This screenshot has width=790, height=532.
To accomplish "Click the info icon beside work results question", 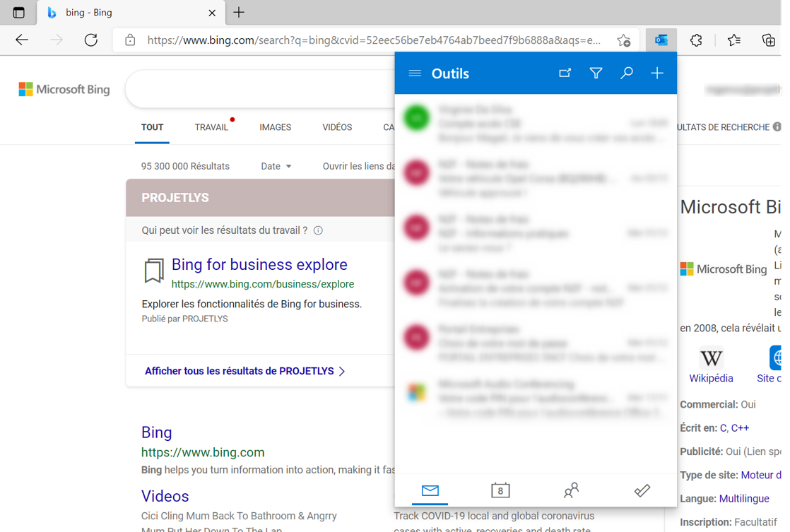I will 318,231.
